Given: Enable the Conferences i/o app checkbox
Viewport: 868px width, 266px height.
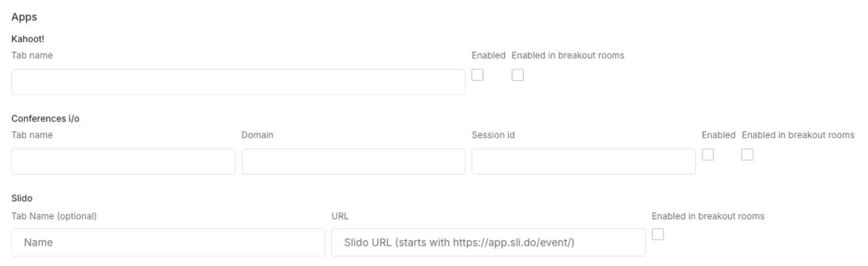Looking at the screenshot, I should click(x=708, y=155).
